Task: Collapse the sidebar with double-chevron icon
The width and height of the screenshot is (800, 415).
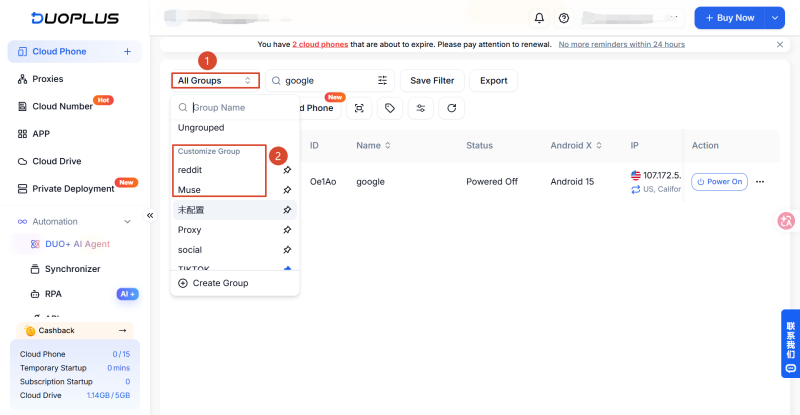Action: coord(150,215)
